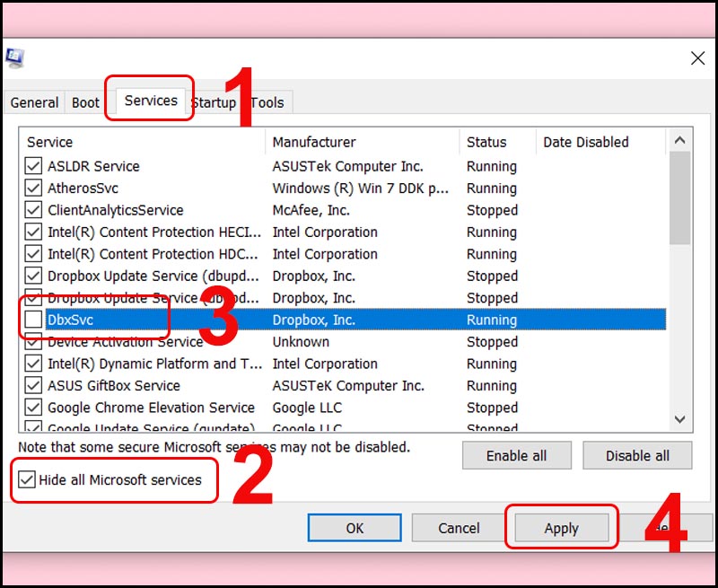
Task: Select the ASLDR Service row name
Action: 93,166
